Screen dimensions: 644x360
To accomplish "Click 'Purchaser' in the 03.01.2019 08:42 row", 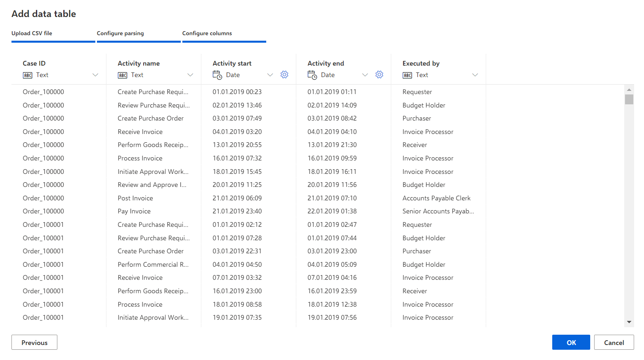I will (417, 118).
